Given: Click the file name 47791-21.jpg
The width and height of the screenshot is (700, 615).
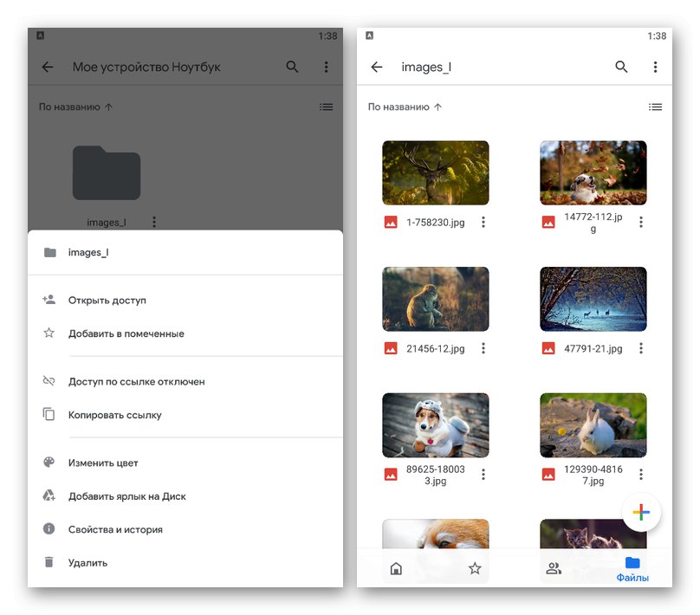Looking at the screenshot, I should click(x=593, y=348).
